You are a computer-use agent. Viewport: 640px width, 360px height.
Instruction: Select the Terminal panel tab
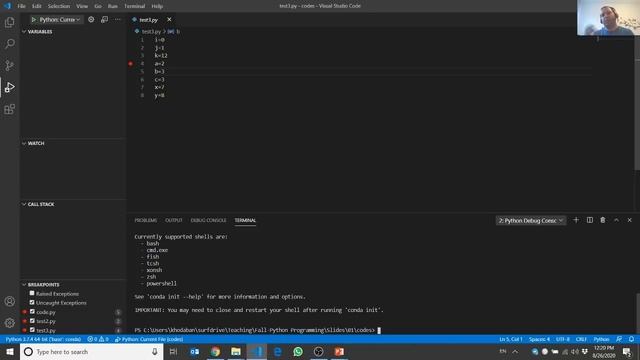[x=245, y=220]
